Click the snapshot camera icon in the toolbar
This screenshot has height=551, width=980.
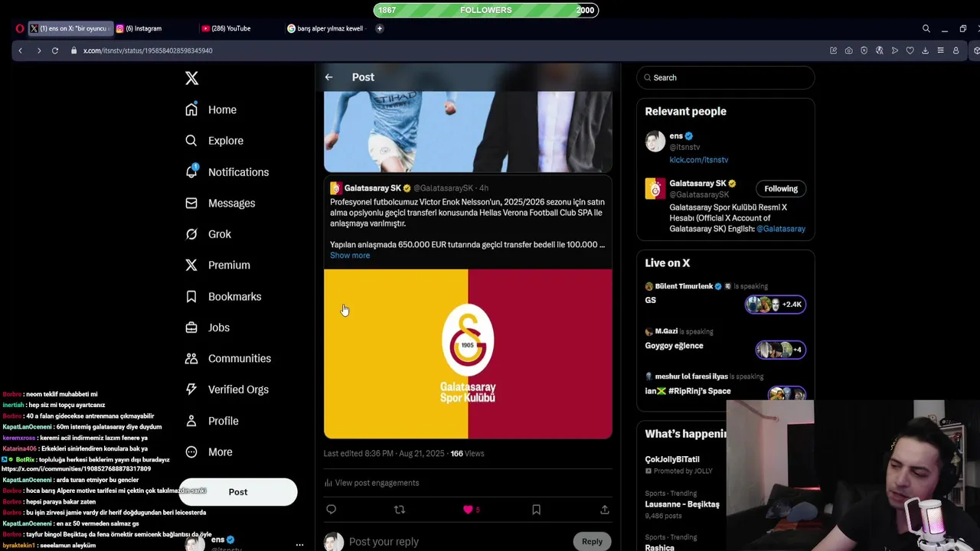click(x=848, y=51)
